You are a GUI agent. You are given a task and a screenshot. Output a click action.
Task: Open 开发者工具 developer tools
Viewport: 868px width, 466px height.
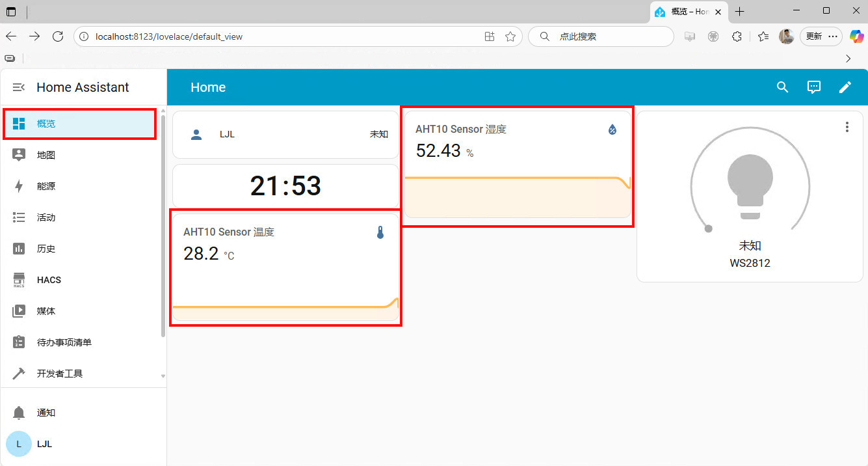[x=80, y=374]
